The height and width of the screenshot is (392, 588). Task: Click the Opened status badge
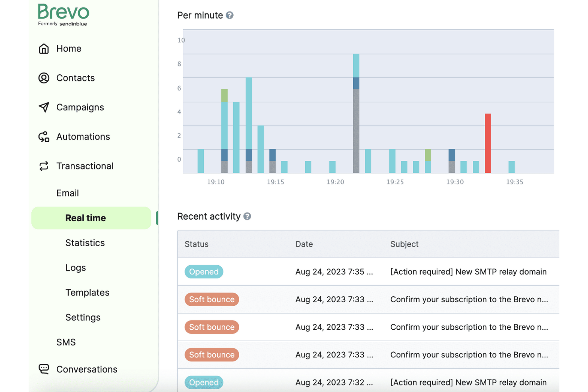(x=204, y=272)
